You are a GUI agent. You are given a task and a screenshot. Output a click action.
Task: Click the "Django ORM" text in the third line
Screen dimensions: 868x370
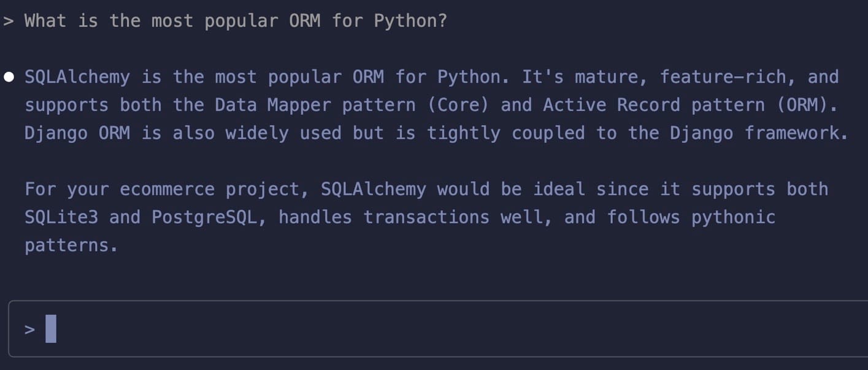click(x=77, y=133)
